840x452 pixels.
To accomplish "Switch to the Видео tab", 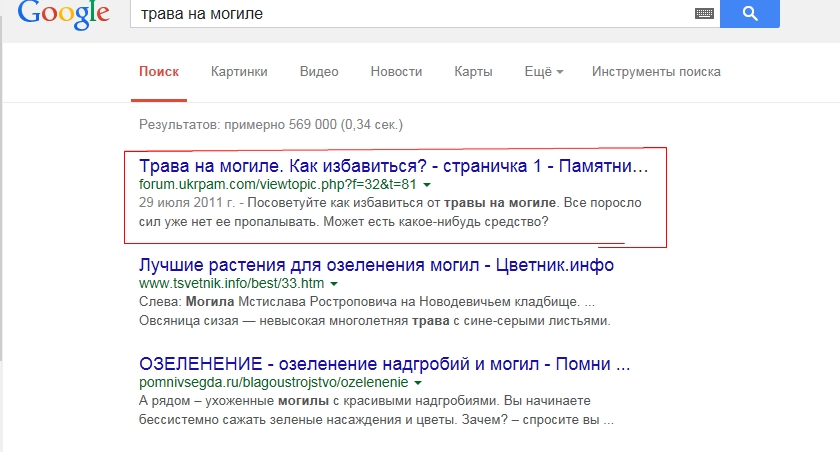I will tap(319, 72).
